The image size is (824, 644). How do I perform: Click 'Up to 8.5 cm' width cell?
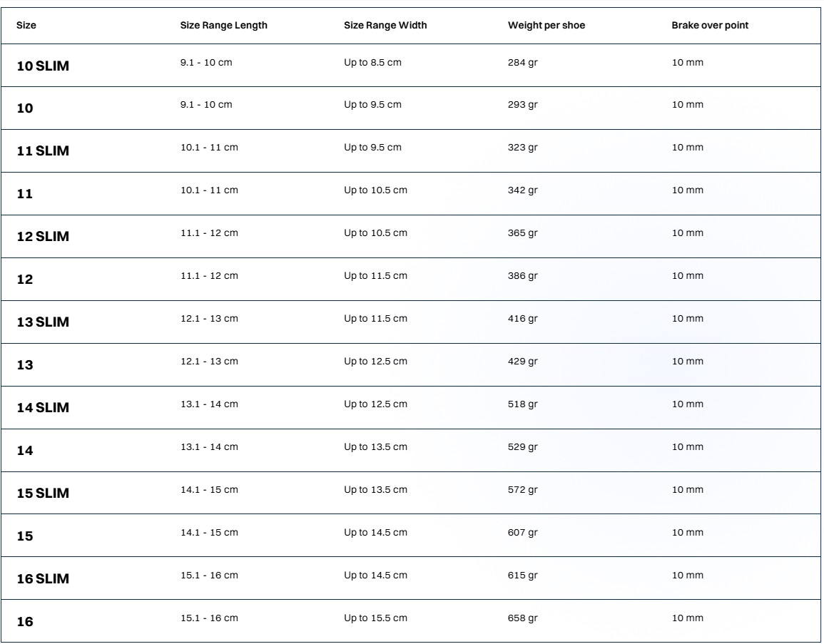372,63
